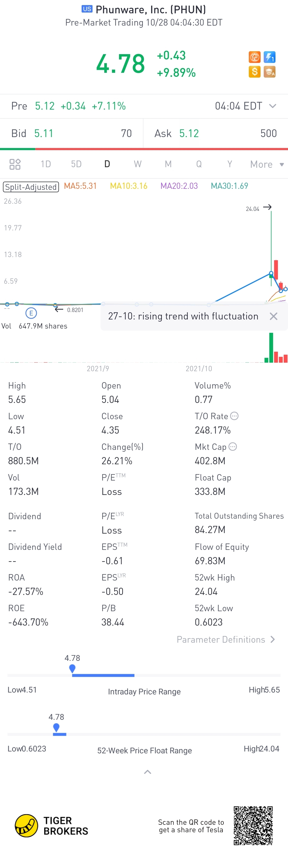Open the chart layout grid icon
The width and height of the screenshot is (288, 868).
pos(15,164)
